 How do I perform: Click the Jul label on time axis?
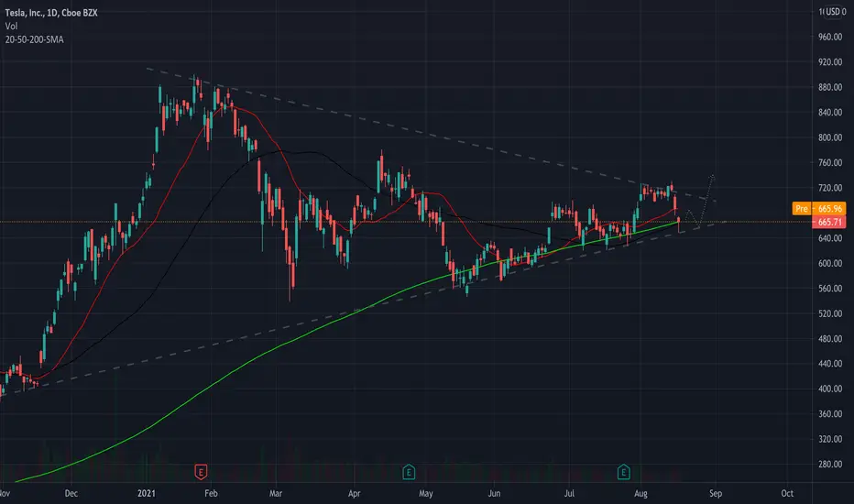[x=569, y=493]
